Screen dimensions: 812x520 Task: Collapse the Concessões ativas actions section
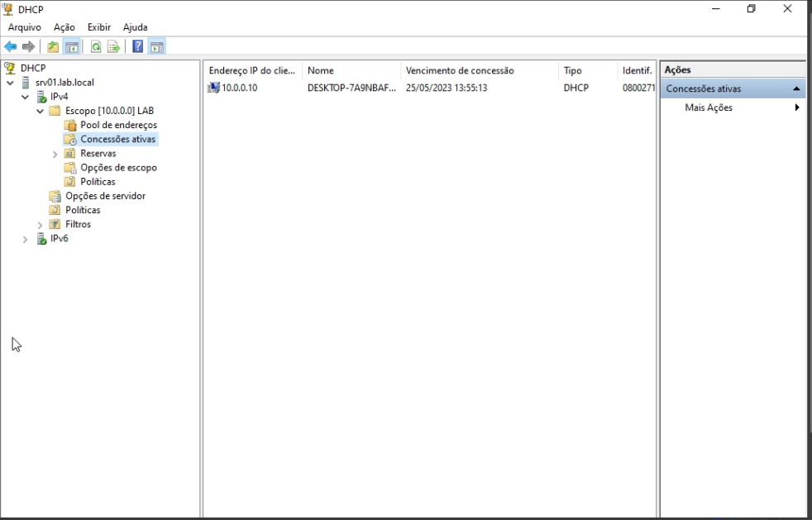(796, 88)
